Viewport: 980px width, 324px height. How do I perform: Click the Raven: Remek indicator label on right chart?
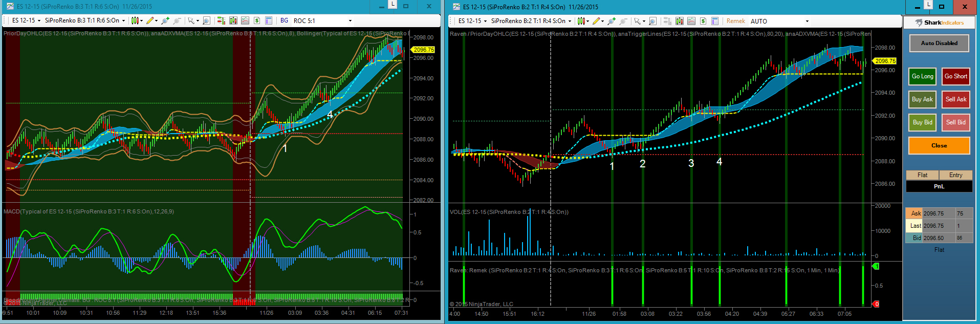coord(645,270)
